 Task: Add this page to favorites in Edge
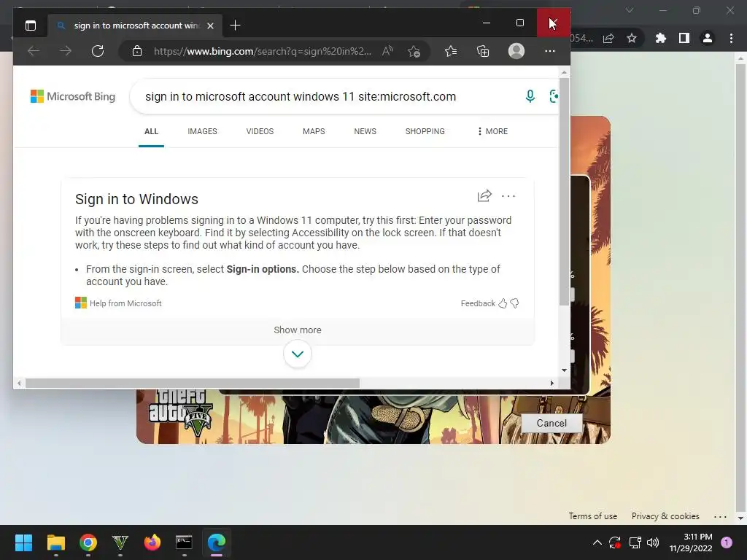point(414,51)
